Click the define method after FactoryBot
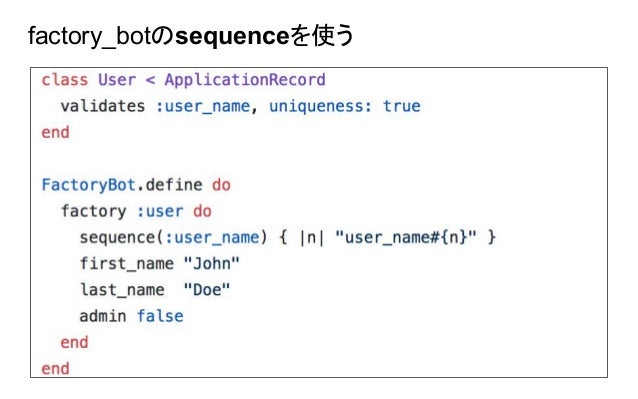The height and width of the screenshot is (399, 638). pyautogui.click(x=174, y=185)
